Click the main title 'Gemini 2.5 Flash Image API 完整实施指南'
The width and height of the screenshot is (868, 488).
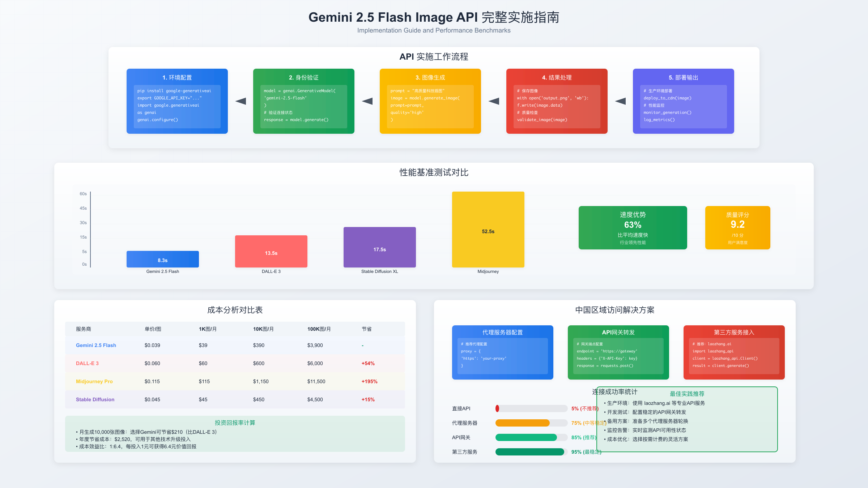434,17
